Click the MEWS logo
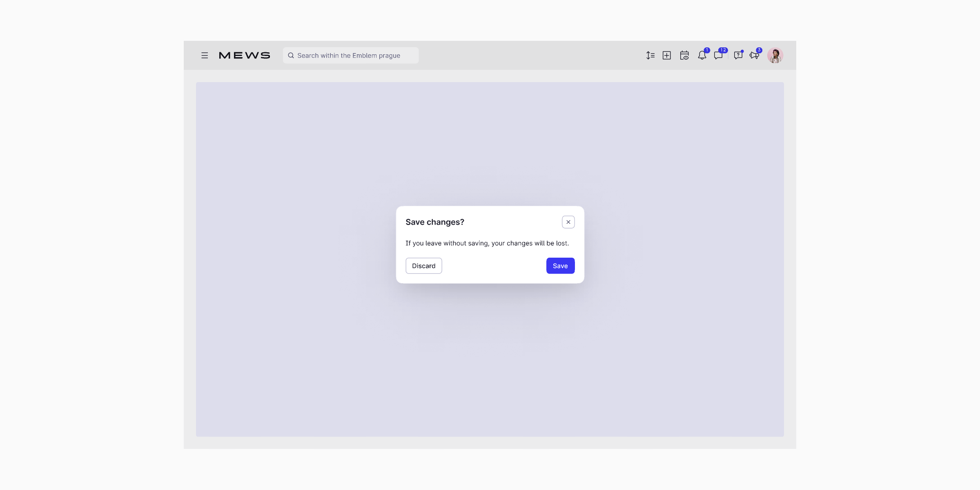 pos(244,55)
